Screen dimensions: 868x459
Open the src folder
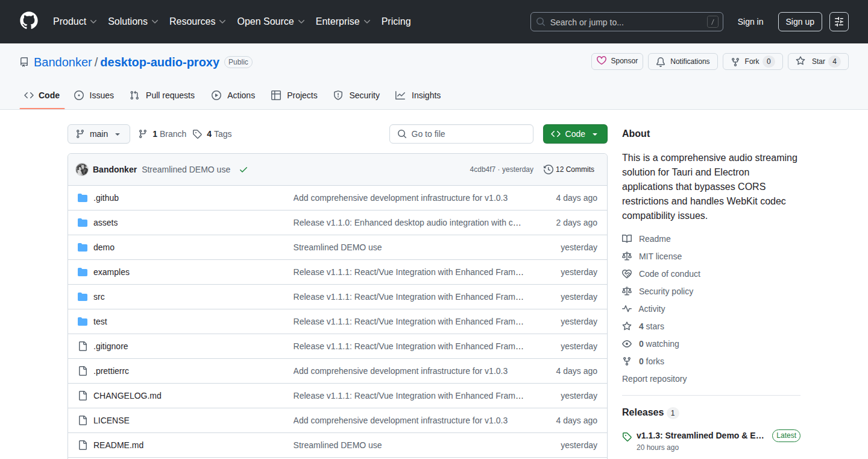coord(99,297)
